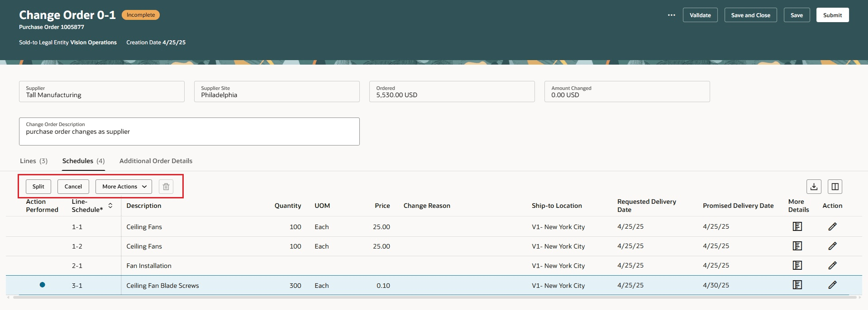Click the Cancel button
The height and width of the screenshot is (310, 868).
73,187
